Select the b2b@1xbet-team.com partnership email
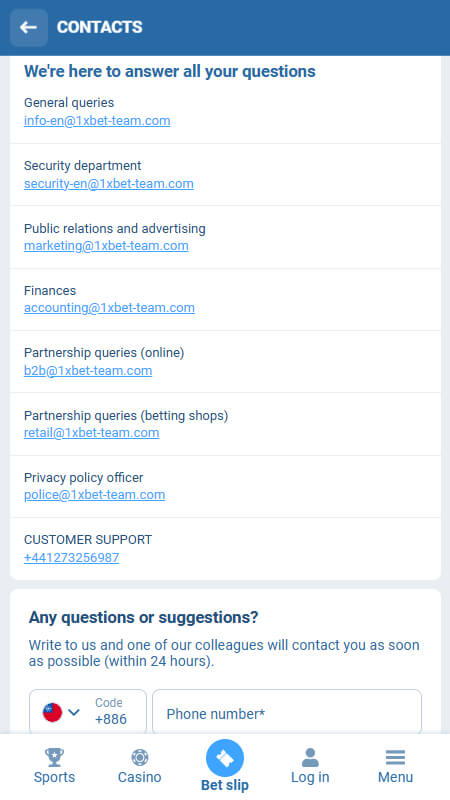 88,370
